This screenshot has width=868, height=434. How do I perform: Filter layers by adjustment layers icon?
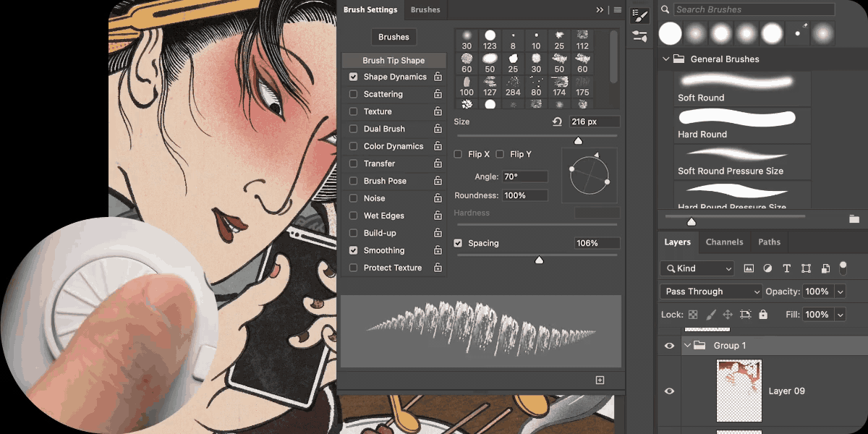click(x=767, y=268)
